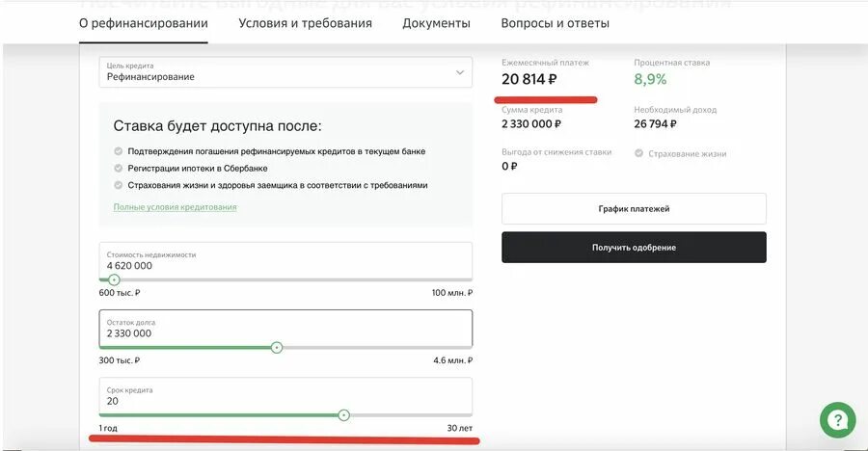Screen dimensions: 868x451
Task: Click the Остаток долга field with 2 330 000
Action: [285, 329]
